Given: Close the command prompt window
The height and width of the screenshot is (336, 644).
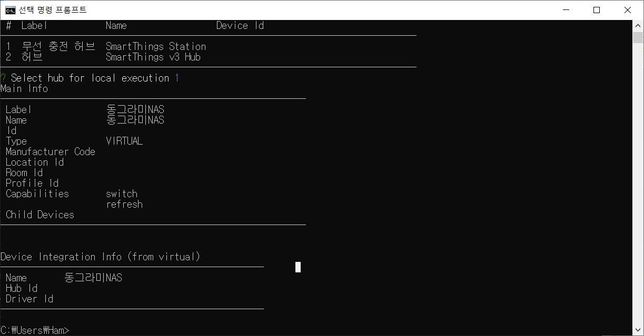Looking at the screenshot, I should pyautogui.click(x=627, y=10).
